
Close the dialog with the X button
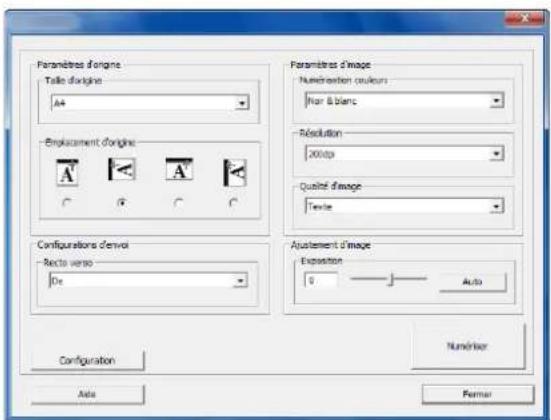[524, 18]
